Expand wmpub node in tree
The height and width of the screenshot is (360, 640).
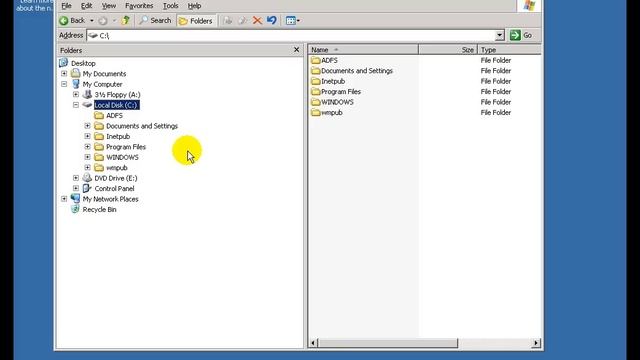[87, 167]
